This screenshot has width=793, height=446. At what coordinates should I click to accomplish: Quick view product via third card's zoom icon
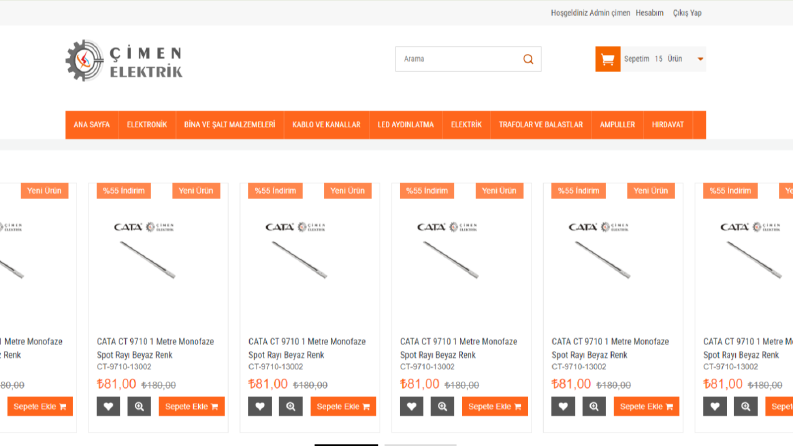click(291, 407)
